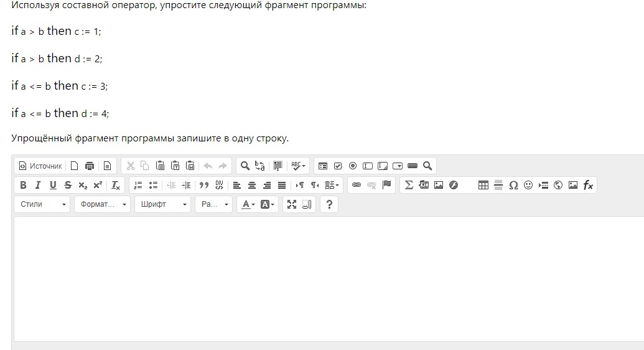
Task: Click the Paste icon
Action: pyautogui.click(x=160, y=166)
